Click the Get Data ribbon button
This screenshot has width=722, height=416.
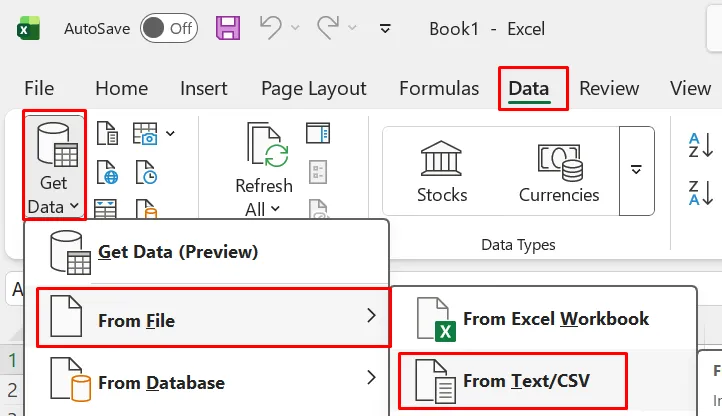53,166
